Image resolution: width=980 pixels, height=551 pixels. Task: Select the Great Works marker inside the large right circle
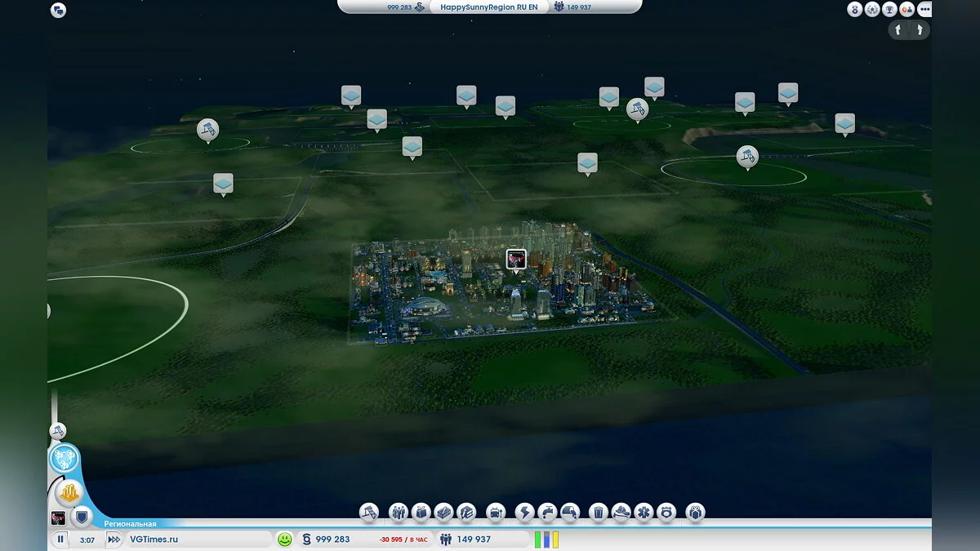point(747,158)
